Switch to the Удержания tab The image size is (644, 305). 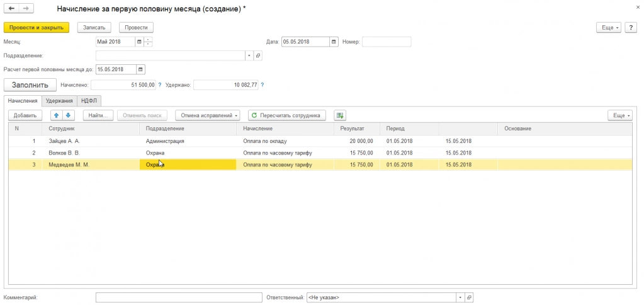click(59, 101)
